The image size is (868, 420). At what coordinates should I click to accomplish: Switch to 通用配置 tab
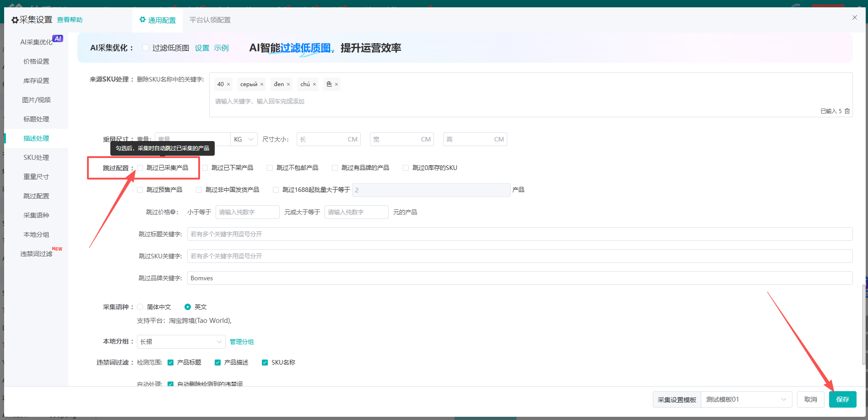coord(157,20)
